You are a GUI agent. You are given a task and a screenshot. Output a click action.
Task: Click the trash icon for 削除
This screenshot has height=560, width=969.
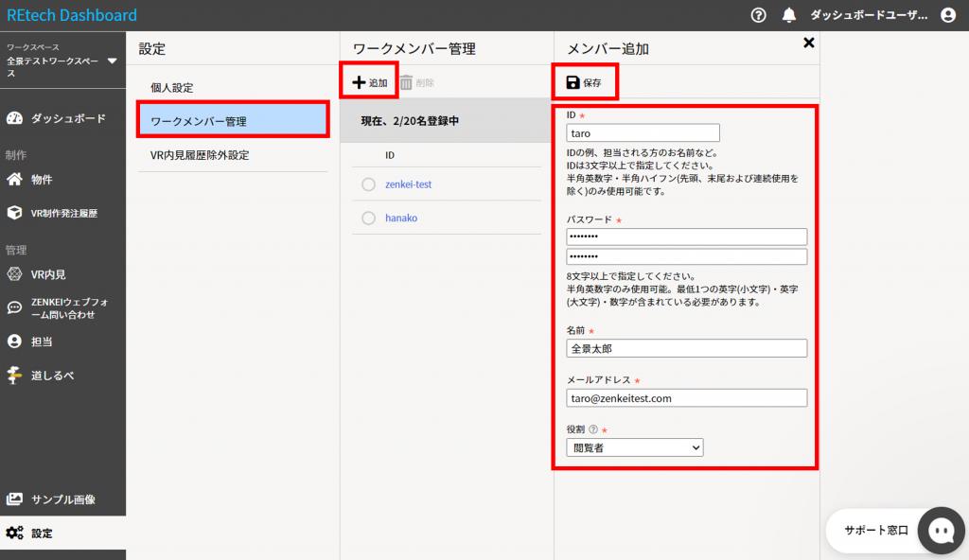pyautogui.click(x=406, y=82)
